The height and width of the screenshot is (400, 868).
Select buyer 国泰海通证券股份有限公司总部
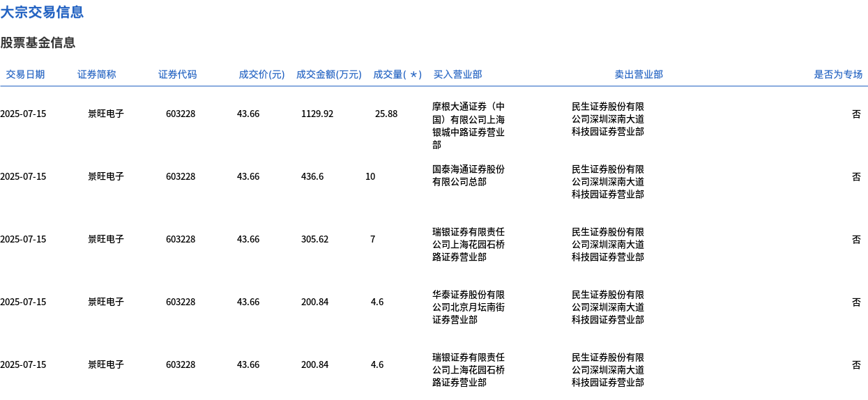pos(469,176)
